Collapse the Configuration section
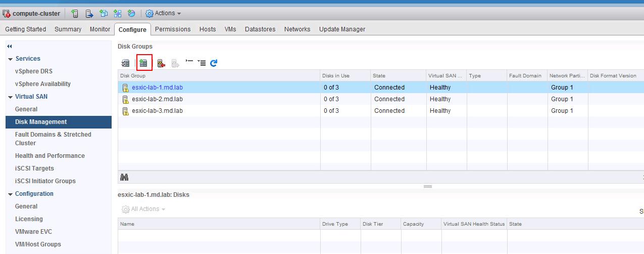 pyautogui.click(x=10, y=194)
